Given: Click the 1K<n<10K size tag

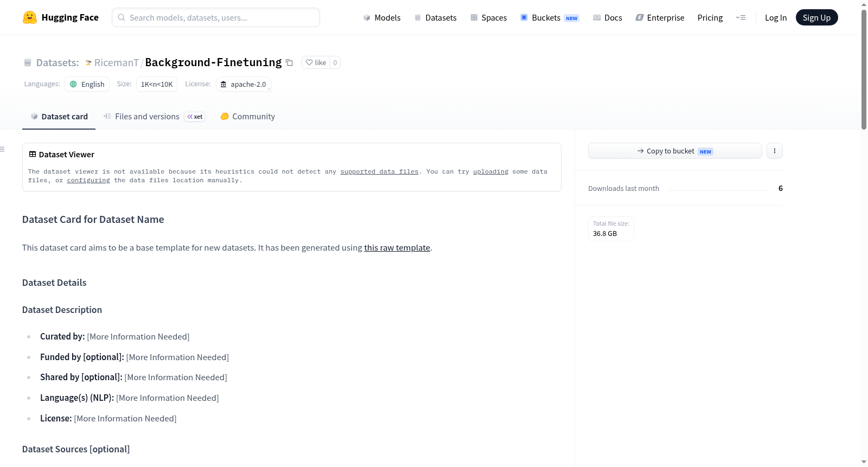Looking at the screenshot, I should (157, 84).
